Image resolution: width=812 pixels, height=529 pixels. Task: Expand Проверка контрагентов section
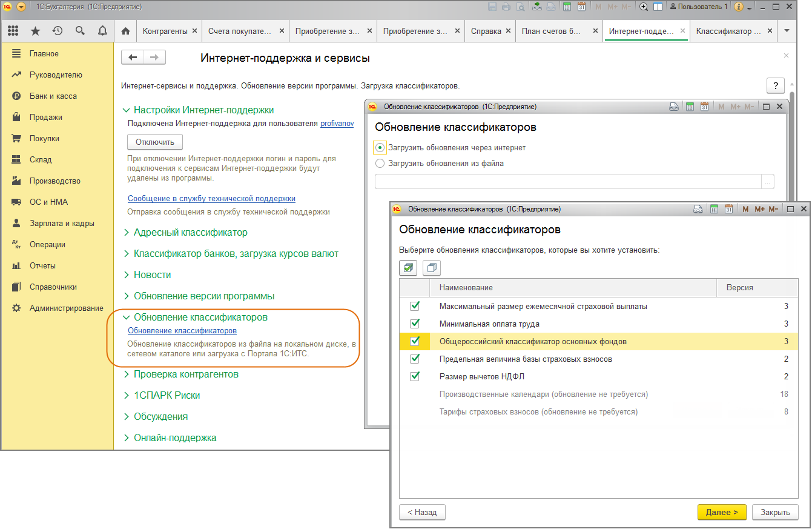[x=180, y=374]
